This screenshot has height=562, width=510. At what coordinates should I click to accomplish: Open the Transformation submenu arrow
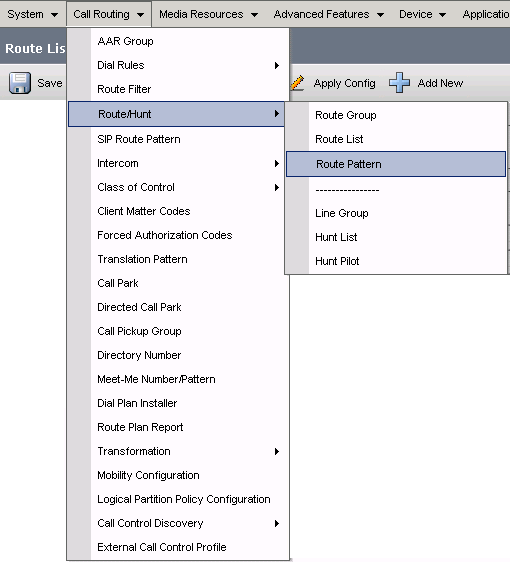click(x=276, y=451)
